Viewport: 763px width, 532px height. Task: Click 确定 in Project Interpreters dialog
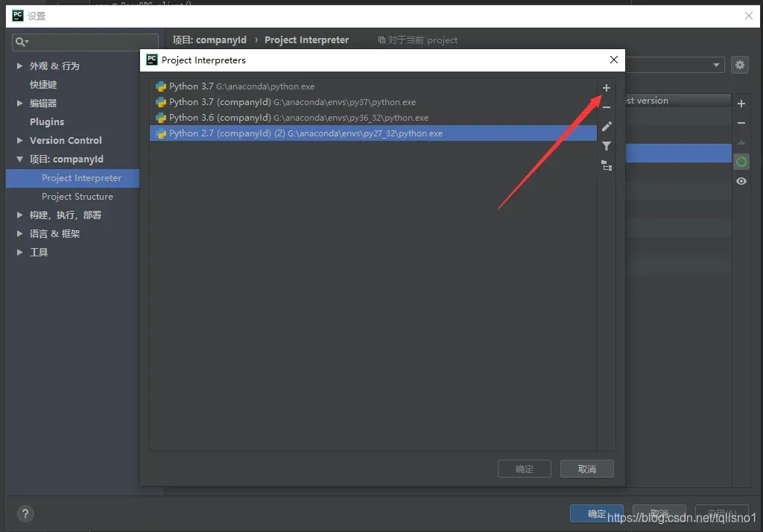524,469
